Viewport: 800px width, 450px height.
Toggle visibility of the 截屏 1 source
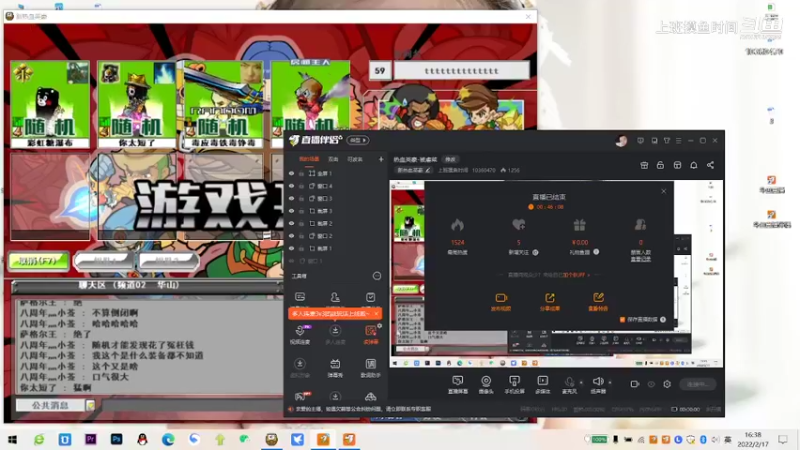[291, 248]
